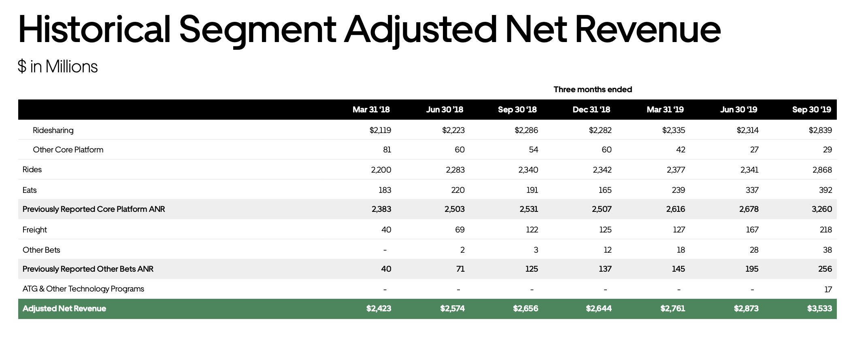Select the Ridesharing row label
Image resolution: width=868 pixels, height=338 pixels.
(53, 130)
